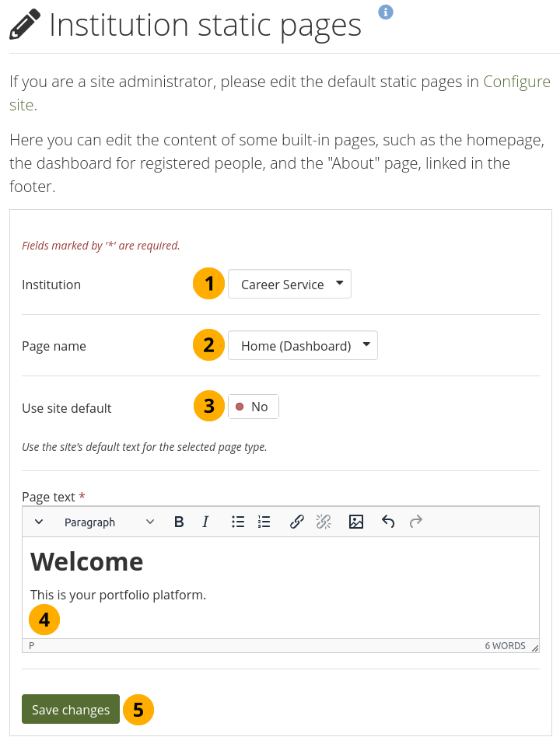This screenshot has height=744, width=560.
Task: Expand the editor toolbar with the chevron
Action: (x=39, y=522)
